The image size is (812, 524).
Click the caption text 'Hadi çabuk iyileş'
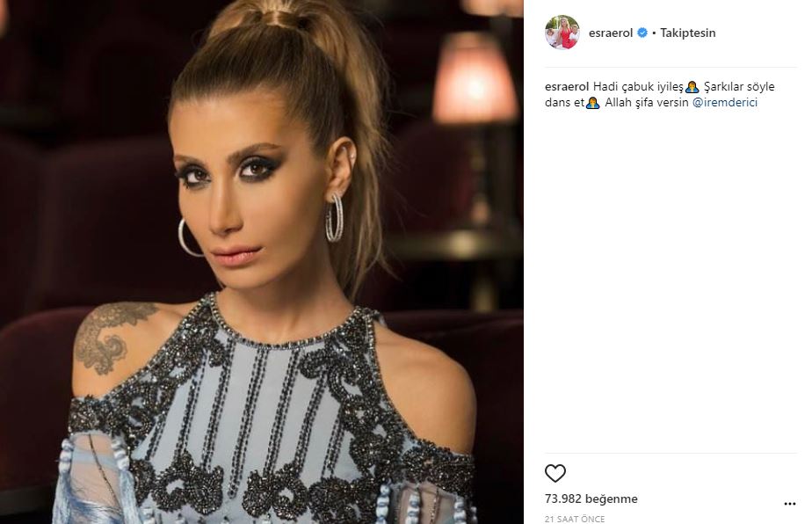(x=639, y=86)
